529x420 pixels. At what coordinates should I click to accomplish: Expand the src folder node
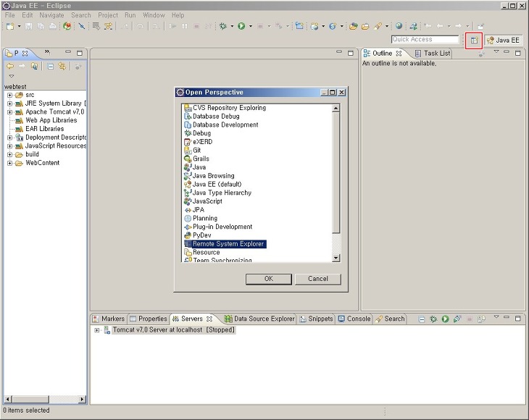[10, 95]
